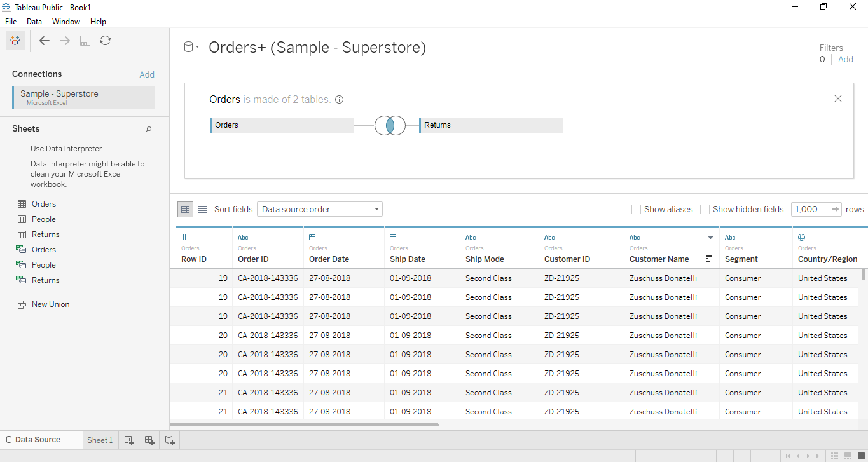Select the Orders table box in join area
The image size is (868, 462).
coord(282,125)
